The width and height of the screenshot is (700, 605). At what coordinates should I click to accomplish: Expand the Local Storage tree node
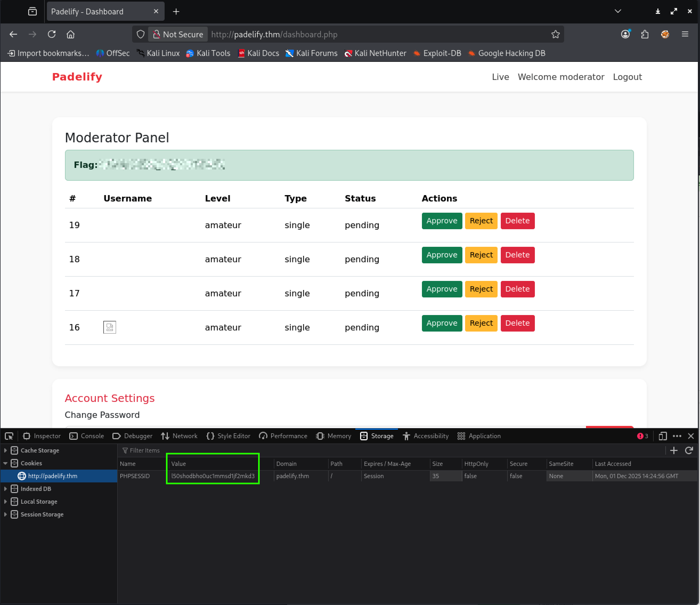pyautogui.click(x=5, y=502)
